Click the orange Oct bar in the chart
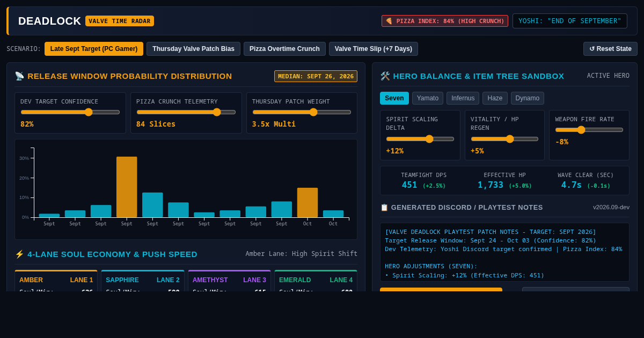644x338 pixels. pyautogui.click(x=308, y=202)
